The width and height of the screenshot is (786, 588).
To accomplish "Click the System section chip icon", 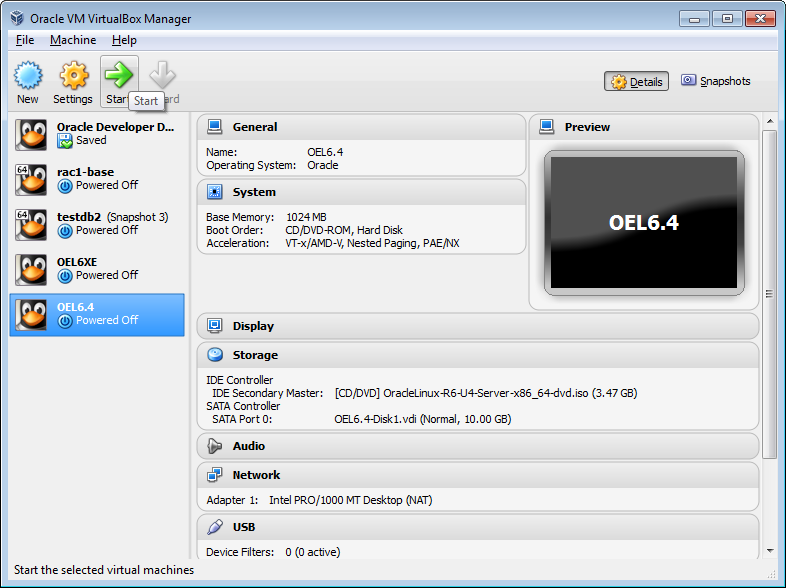I will point(215,192).
